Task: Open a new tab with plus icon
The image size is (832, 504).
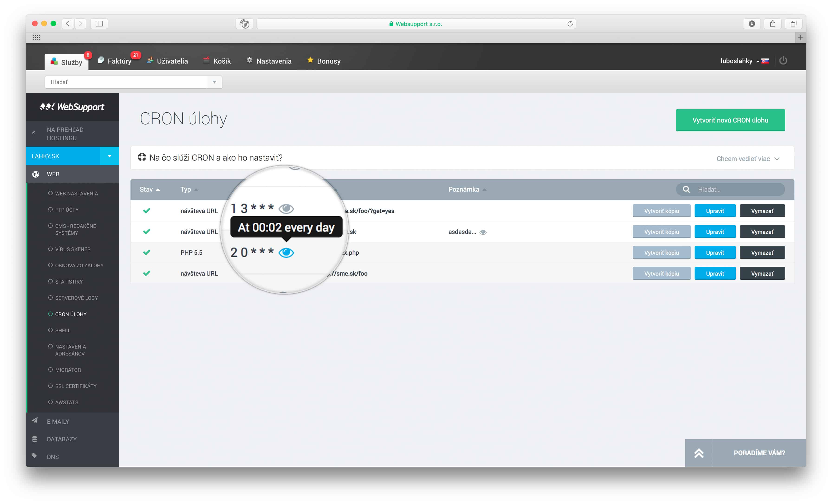Action: point(800,37)
